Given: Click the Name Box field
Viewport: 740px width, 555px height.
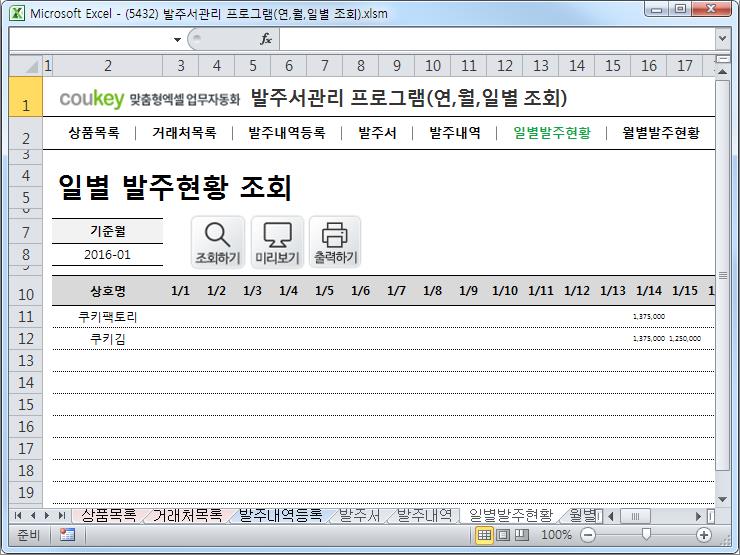Looking at the screenshot, I should pos(90,39).
